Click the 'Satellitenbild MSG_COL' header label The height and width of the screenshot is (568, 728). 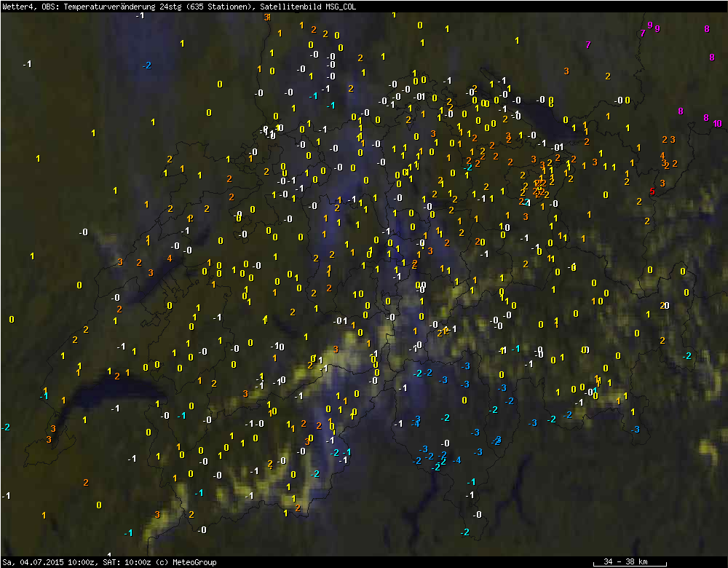(308, 7)
